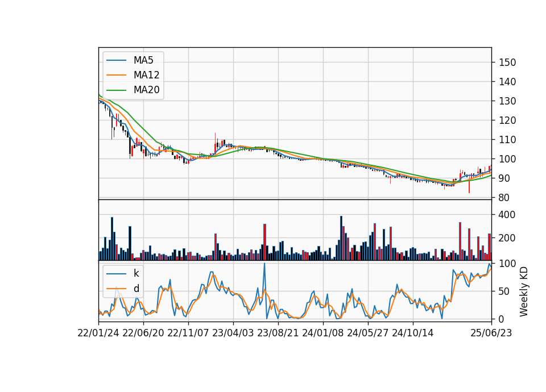Click the 140 price axis label
This screenshot has width=546, height=392.
pos(507,82)
